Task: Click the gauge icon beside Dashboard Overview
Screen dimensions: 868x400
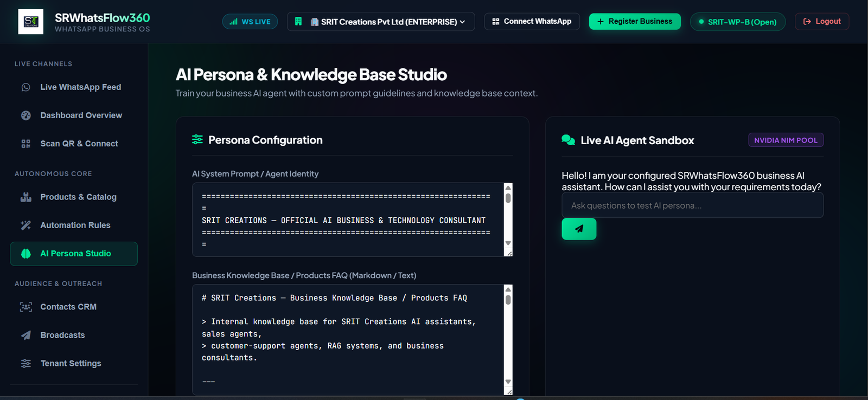Action: click(x=25, y=115)
